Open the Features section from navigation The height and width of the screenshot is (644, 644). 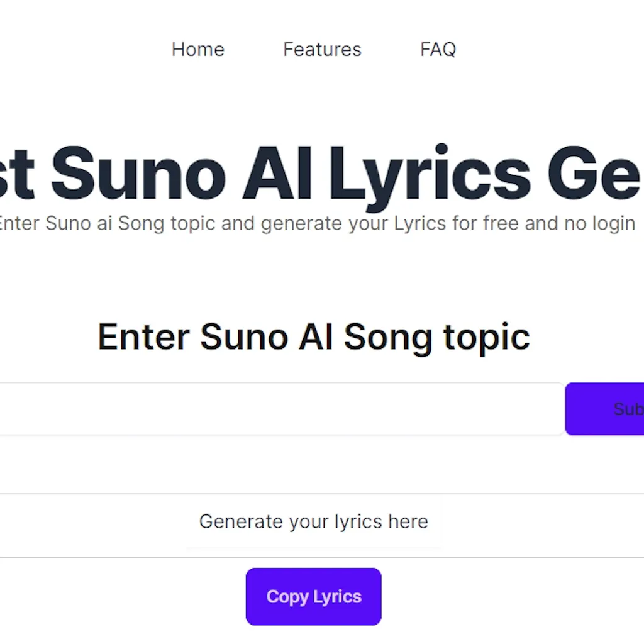click(x=322, y=49)
